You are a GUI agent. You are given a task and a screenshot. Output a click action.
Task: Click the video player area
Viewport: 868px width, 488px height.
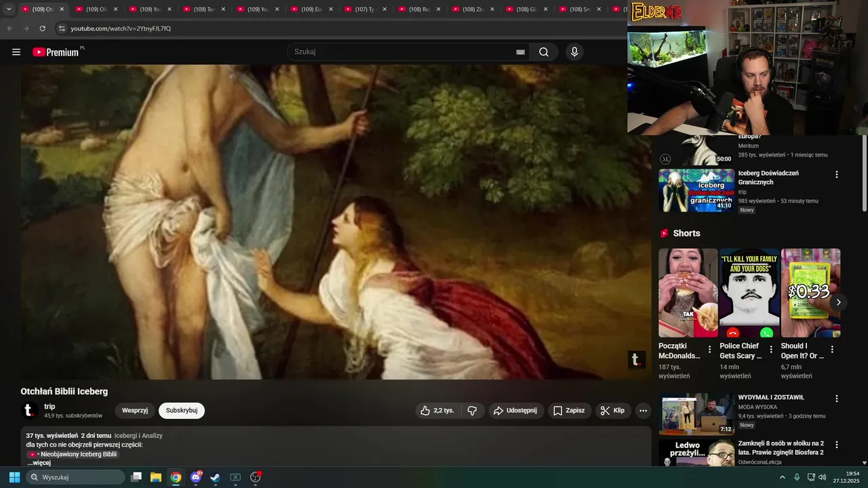coord(336,222)
